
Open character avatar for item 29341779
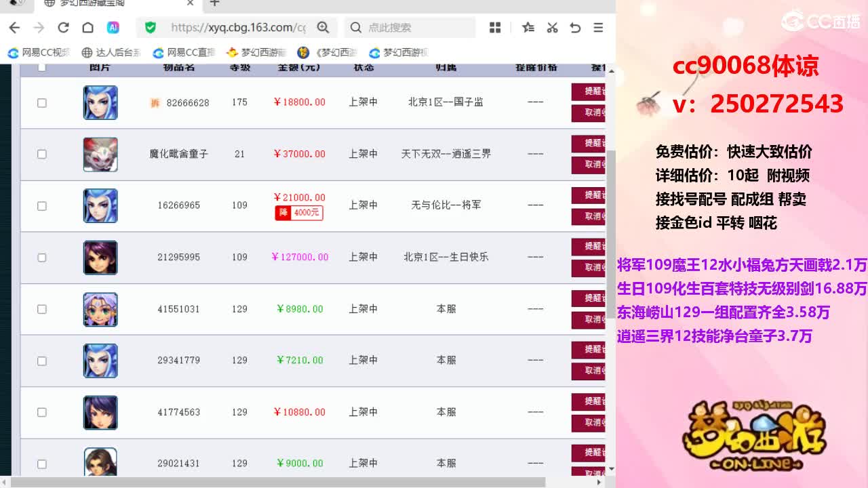coord(100,361)
